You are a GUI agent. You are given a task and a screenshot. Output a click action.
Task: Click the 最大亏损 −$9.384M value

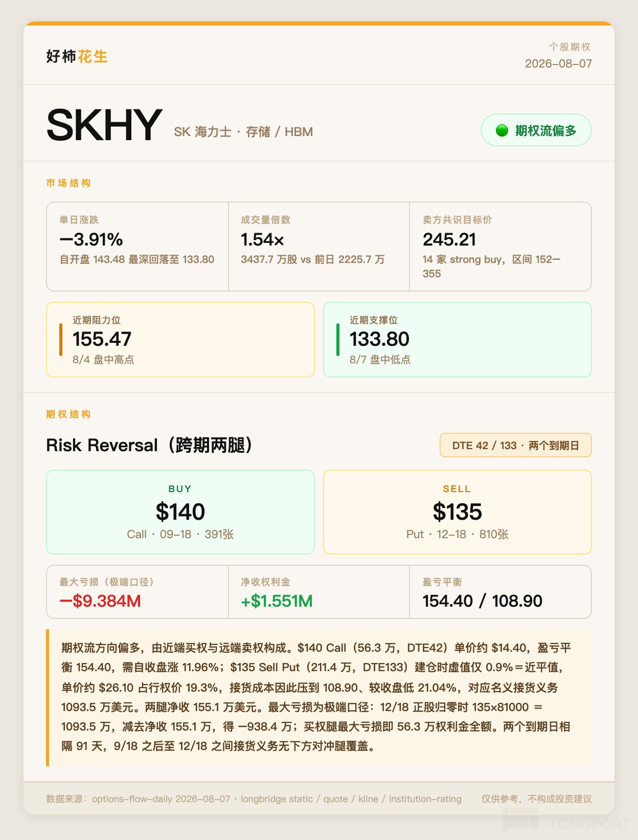click(x=100, y=601)
